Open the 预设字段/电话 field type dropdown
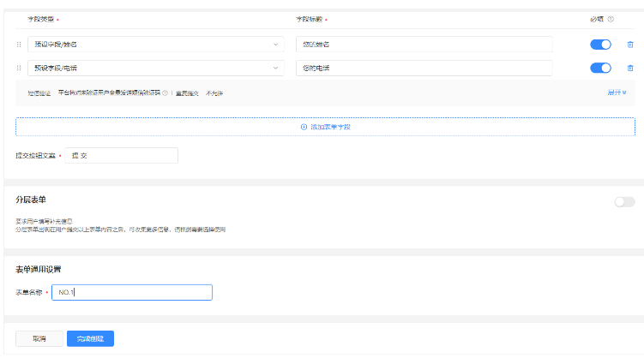 click(x=155, y=69)
